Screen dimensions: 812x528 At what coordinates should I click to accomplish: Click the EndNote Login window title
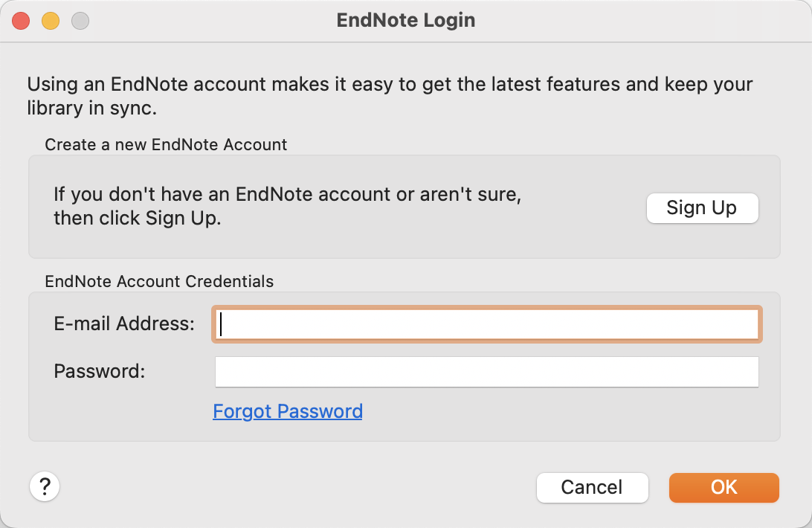406,20
